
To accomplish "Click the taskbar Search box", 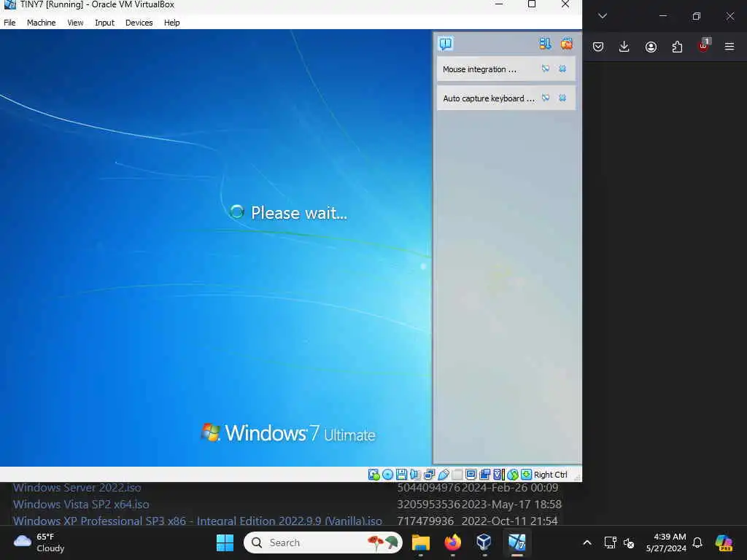I will click(323, 542).
